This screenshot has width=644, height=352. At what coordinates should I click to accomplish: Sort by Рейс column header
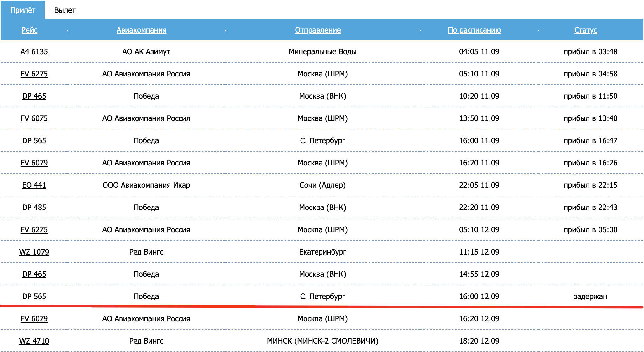point(29,30)
